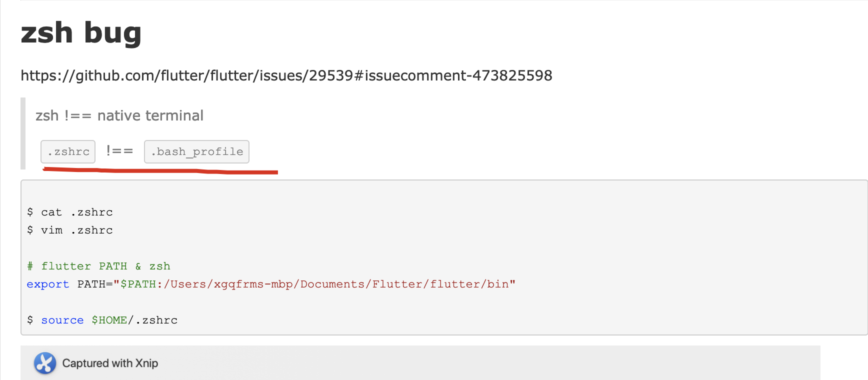Screen dimensions: 868x380
Task: Click the blue "export" keyword
Action: (x=48, y=284)
